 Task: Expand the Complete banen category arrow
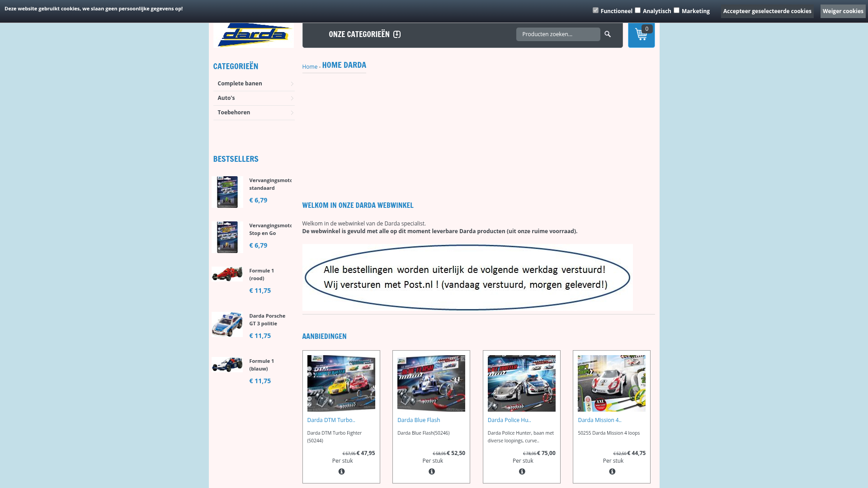tap(292, 84)
